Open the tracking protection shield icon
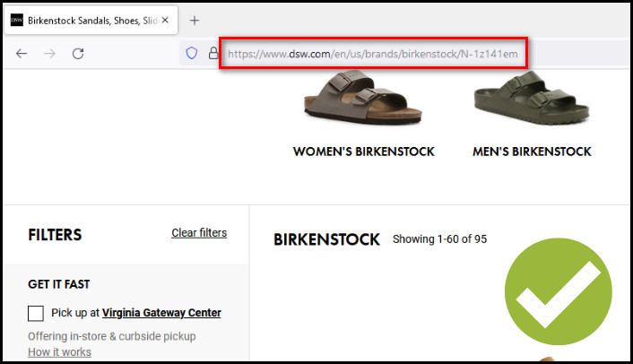This screenshot has width=633, height=364. pyautogui.click(x=192, y=53)
